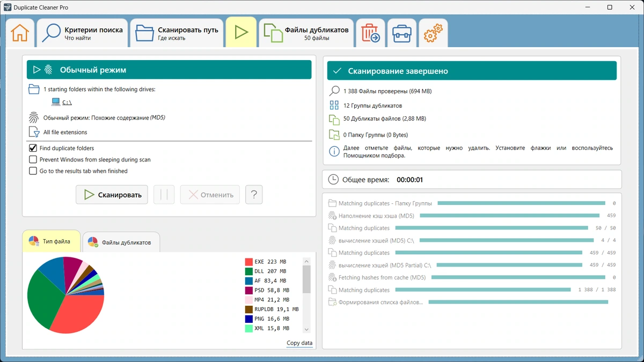This screenshot has height=362, width=644.
Task: Click the pause scan button
Action: click(164, 195)
